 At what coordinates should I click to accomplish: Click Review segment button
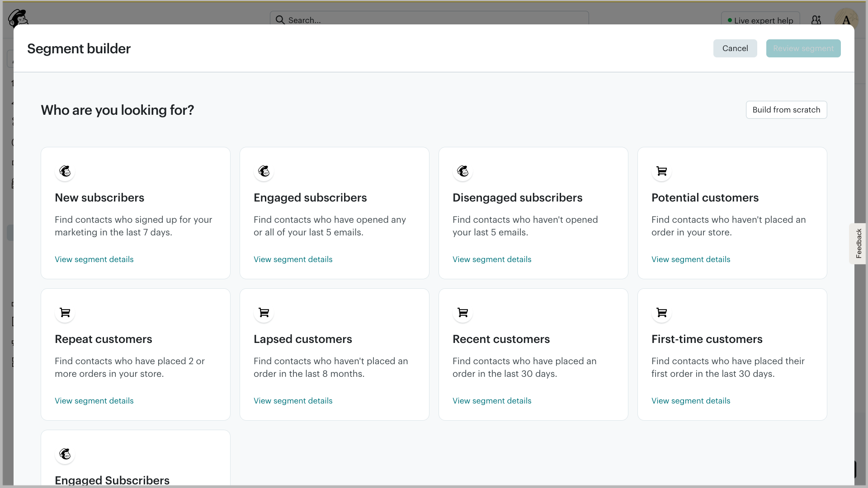click(x=803, y=48)
